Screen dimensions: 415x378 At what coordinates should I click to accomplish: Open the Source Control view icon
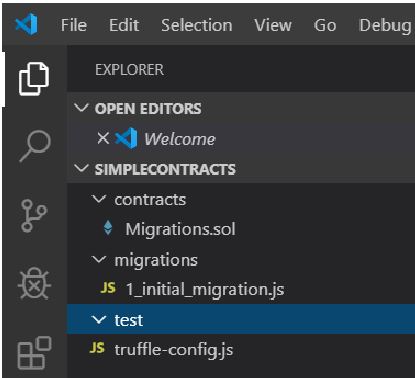coord(34,216)
